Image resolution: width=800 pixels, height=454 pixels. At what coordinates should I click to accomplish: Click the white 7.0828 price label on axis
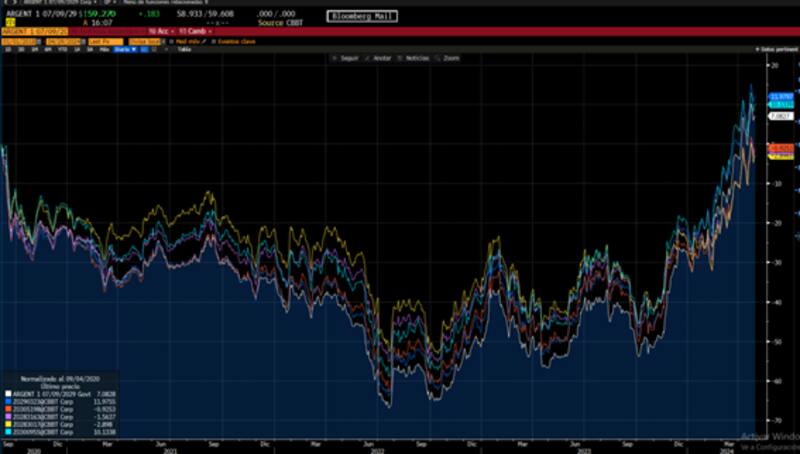(x=780, y=116)
